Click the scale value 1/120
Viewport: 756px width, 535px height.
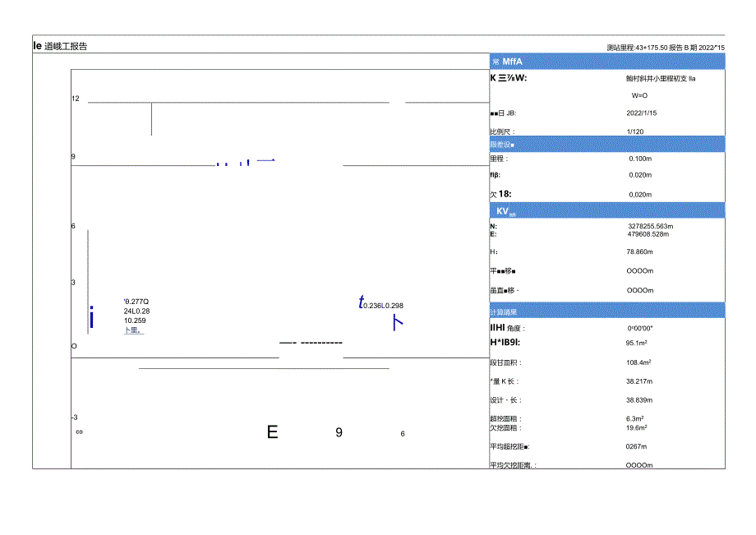[634, 131]
